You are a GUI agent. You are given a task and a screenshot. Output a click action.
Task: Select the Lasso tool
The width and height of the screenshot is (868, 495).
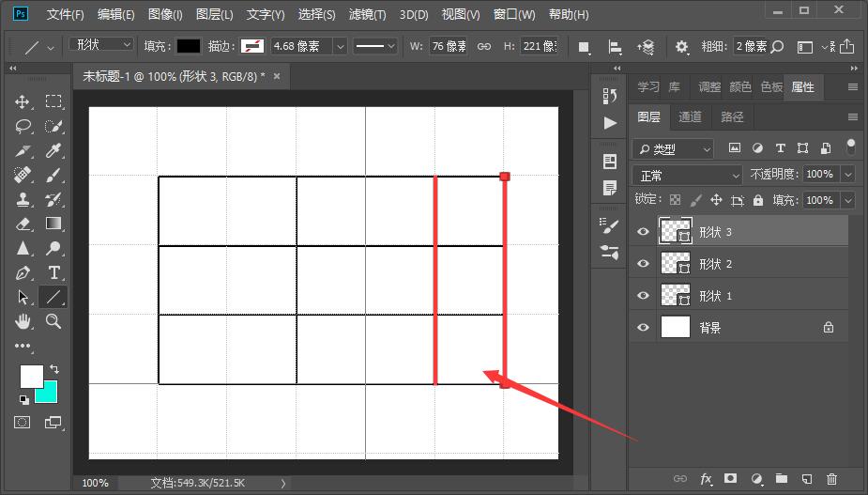23,127
